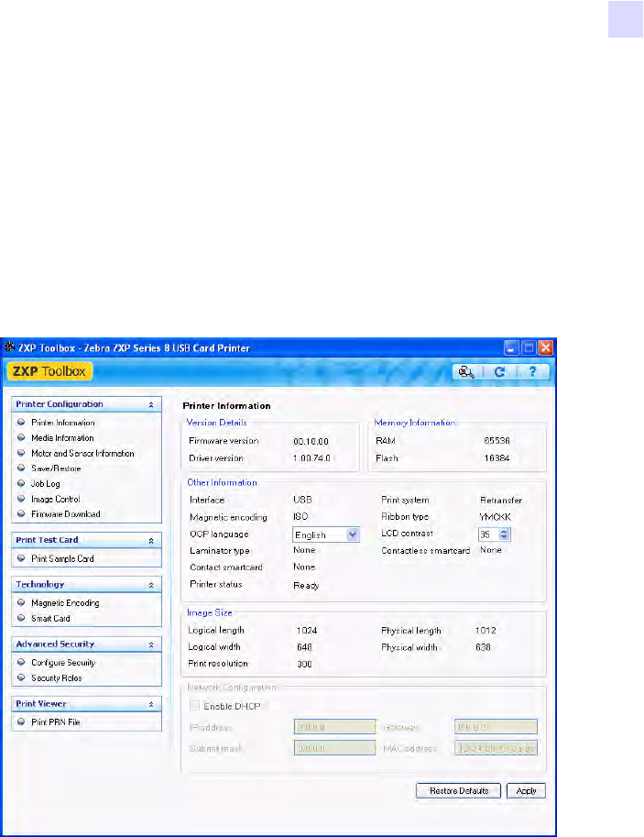Click the ZXP Toolbox logo badge
The image size is (644, 837).
click(x=49, y=371)
